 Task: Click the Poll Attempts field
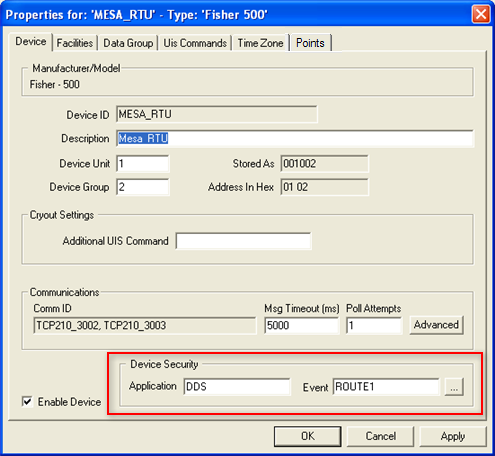tap(374, 325)
